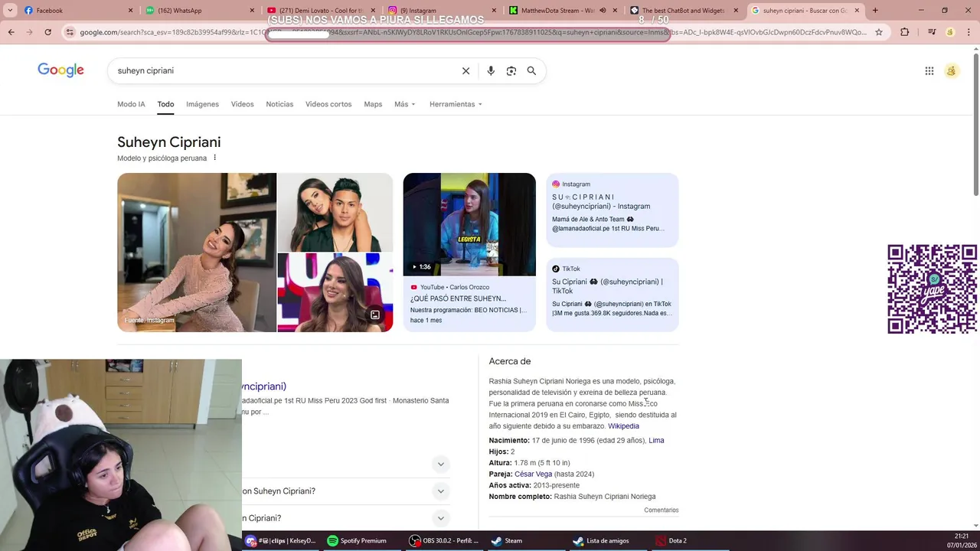Expand the Herramientas dropdown
This screenshot has width=980, height=551.
pyautogui.click(x=456, y=104)
